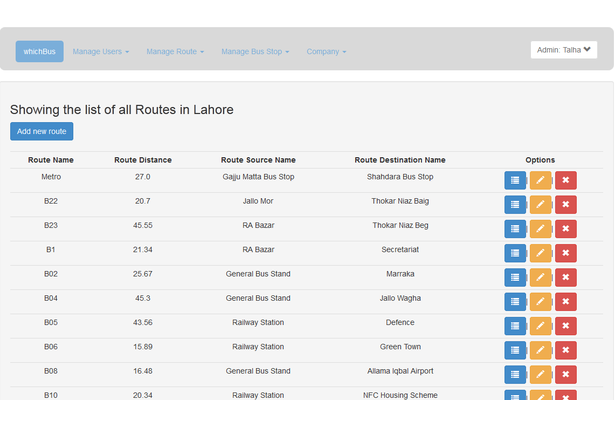Image resolution: width=615 pixels, height=424 pixels.
Task: View details for route B06
Action: pyautogui.click(x=515, y=351)
